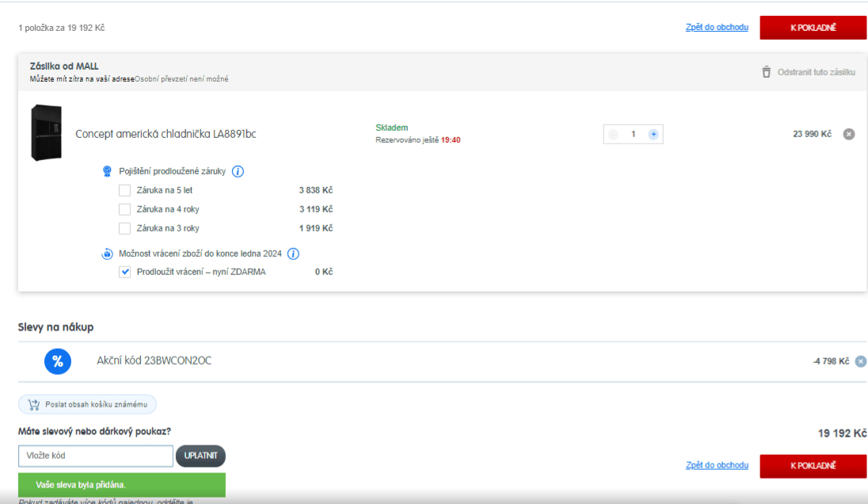Click the 1 položka za 19 192 Kč summary
Viewport: 868px width, 504px height.
(62, 28)
